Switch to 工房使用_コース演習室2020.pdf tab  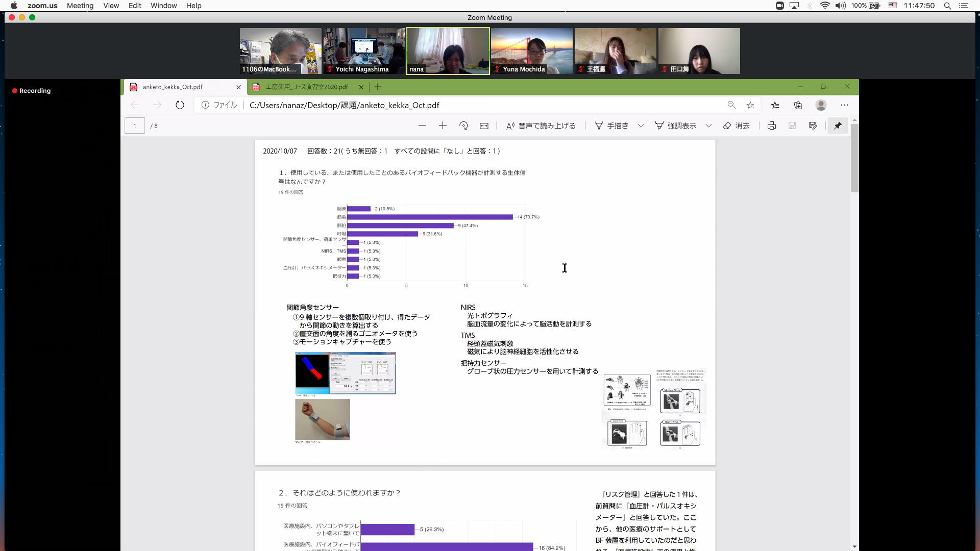pyautogui.click(x=306, y=87)
